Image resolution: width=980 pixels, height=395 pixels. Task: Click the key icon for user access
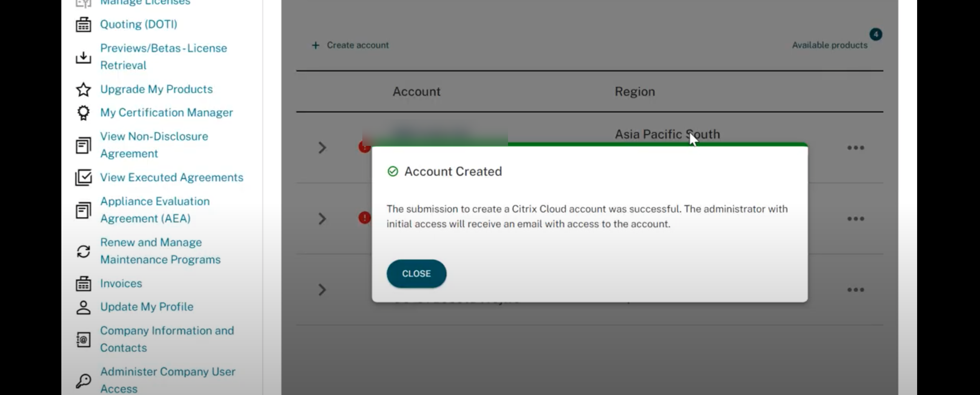83,381
